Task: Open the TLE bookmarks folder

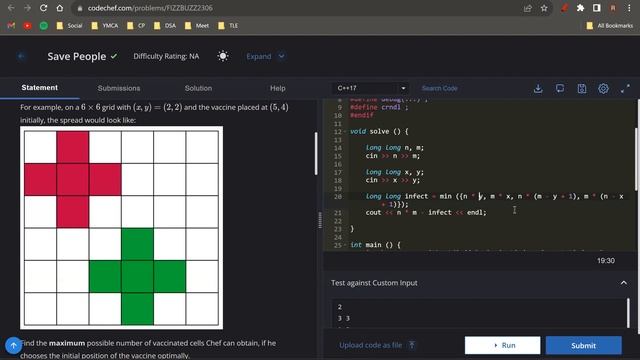Action: [x=228, y=26]
